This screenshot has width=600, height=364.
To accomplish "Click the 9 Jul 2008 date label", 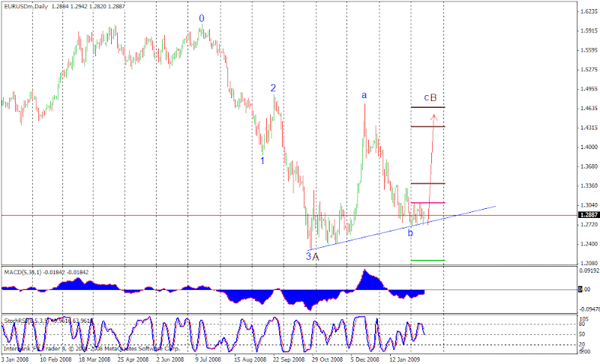I will (x=208, y=360).
